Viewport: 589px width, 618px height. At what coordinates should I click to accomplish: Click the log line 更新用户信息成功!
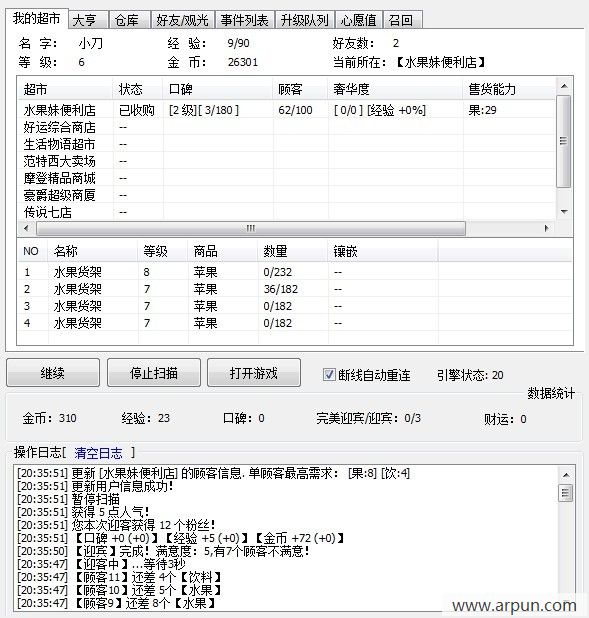[x=95, y=486]
